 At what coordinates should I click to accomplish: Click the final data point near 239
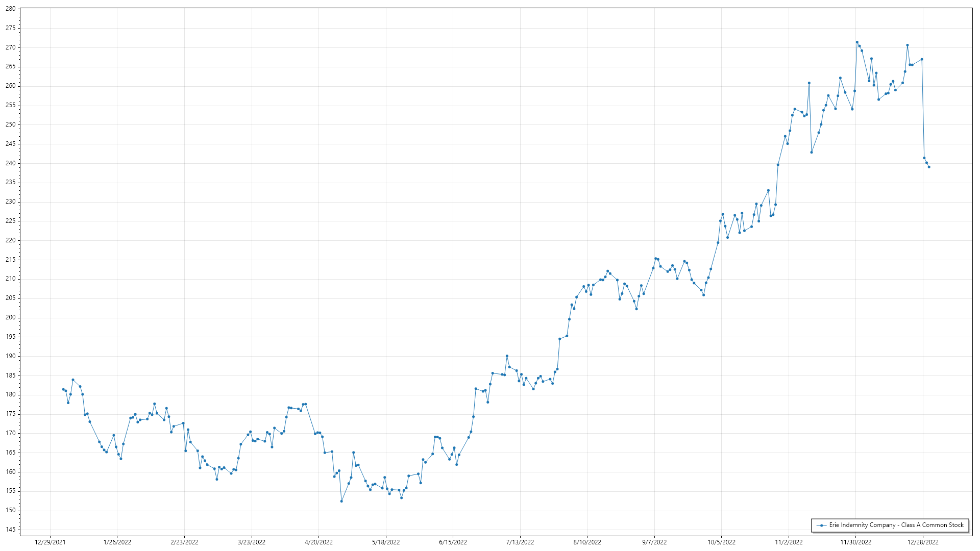click(929, 167)
